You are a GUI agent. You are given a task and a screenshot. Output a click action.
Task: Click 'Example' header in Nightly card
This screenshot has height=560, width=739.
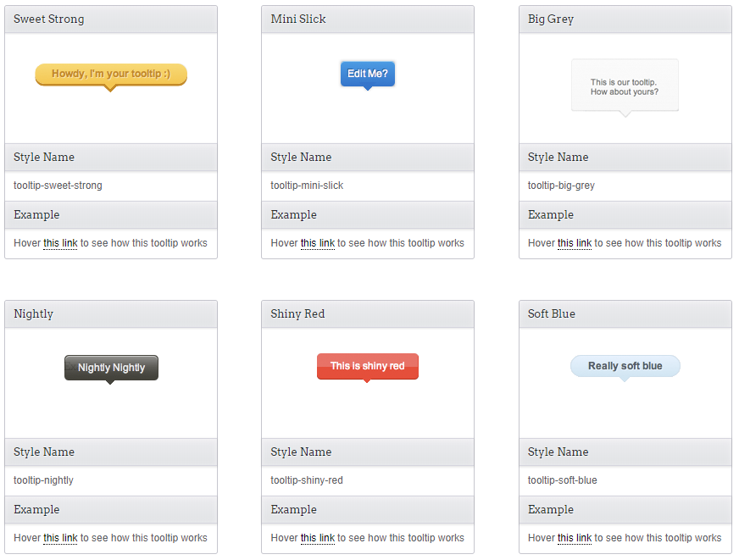point(111,510)
